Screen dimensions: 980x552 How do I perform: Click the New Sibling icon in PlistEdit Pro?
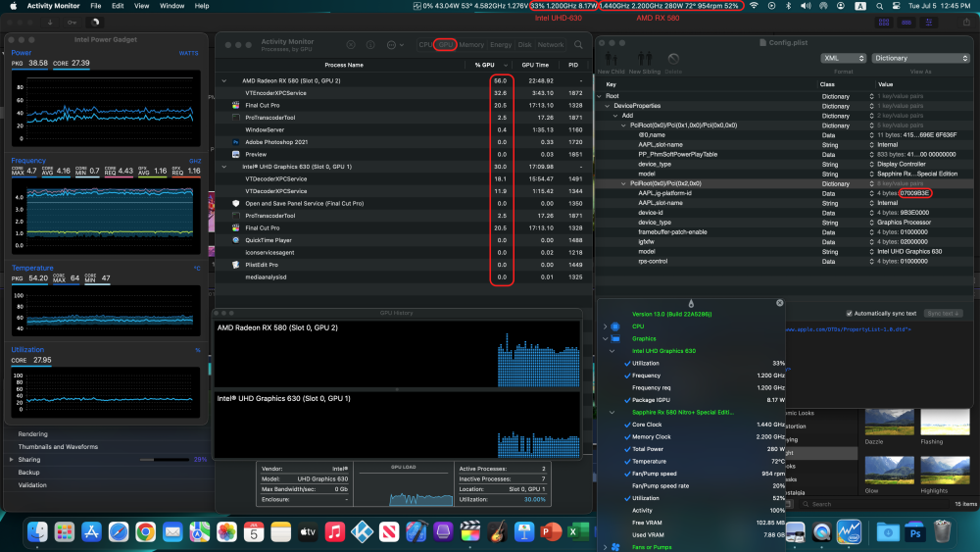(x=645, y=60)
